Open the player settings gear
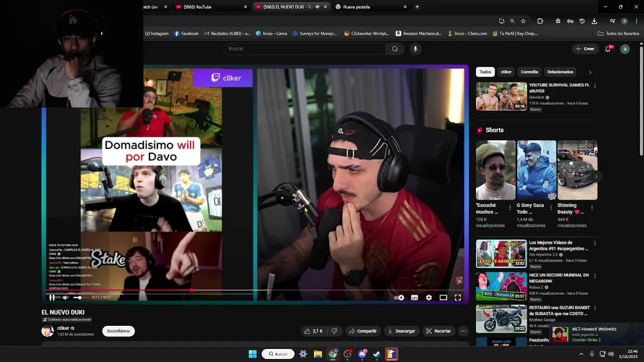The height and width of the screenshot is (362, 644). pyautogui.click(x=429, y=298)
